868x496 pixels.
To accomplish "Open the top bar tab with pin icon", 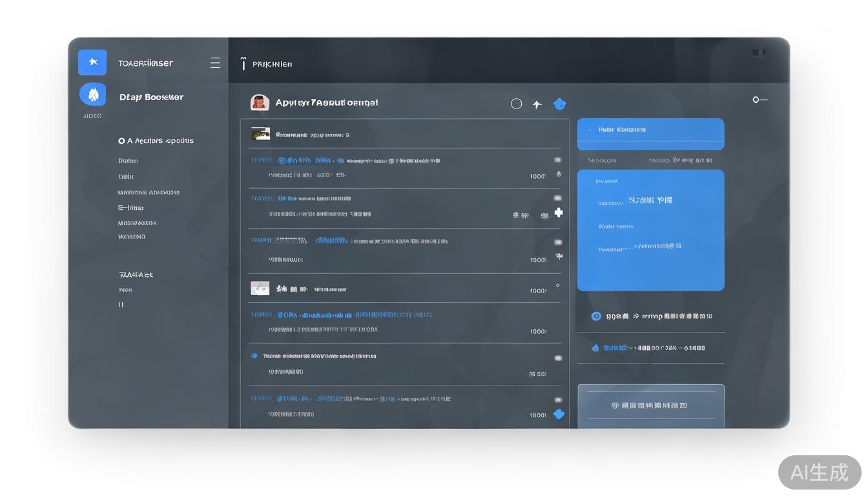I will tap(266, 64).
